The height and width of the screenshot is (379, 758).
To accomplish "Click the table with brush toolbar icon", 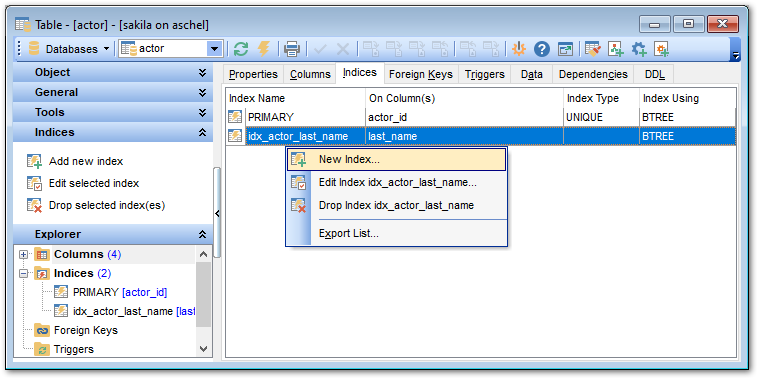I will [x=593, y=49].
